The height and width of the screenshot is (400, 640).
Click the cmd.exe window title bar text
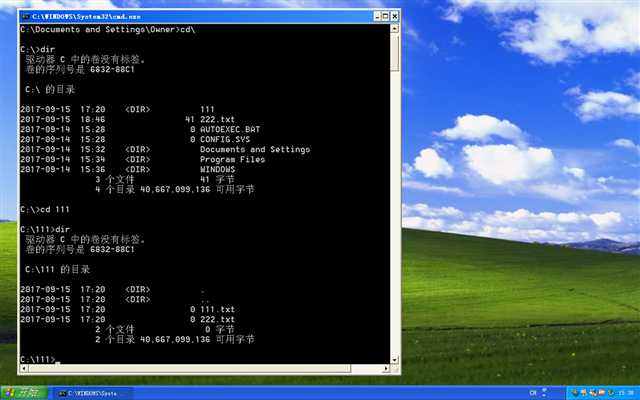coord(87,17)
